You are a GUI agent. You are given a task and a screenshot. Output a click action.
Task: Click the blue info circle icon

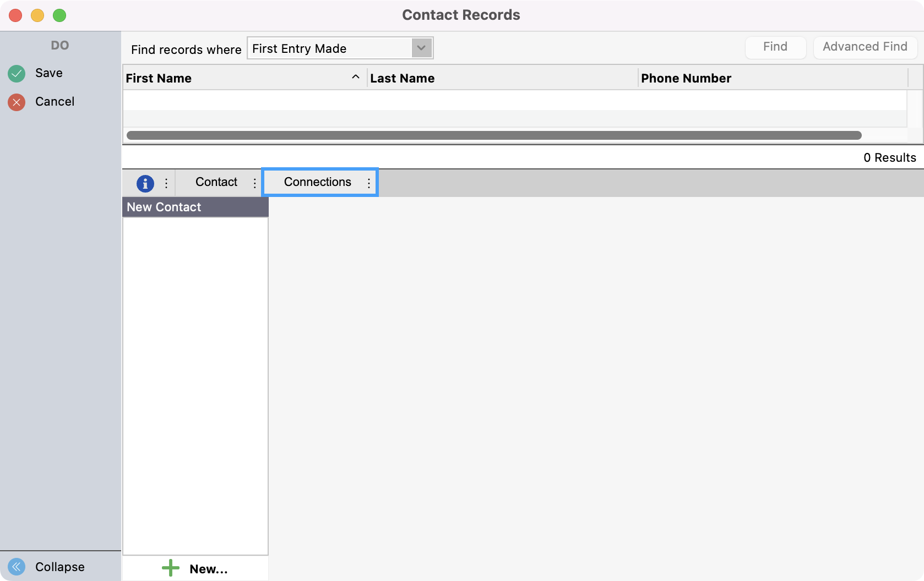(145, 183)
